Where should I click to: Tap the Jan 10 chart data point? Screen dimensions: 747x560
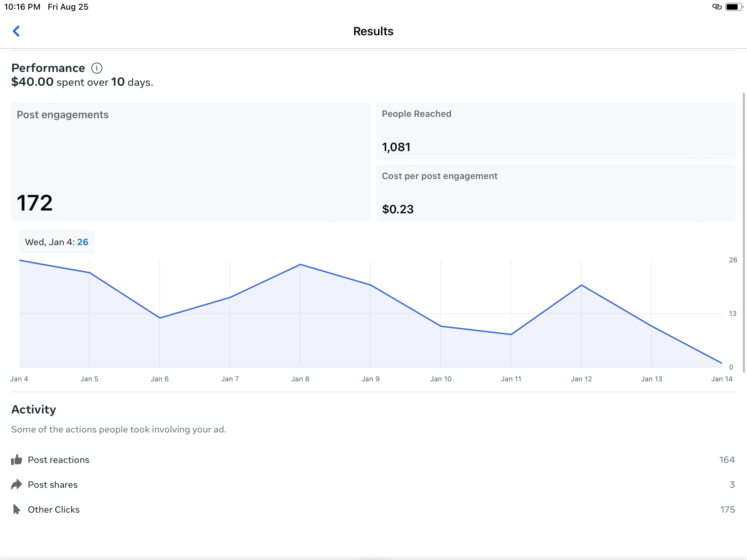point(441,326)
